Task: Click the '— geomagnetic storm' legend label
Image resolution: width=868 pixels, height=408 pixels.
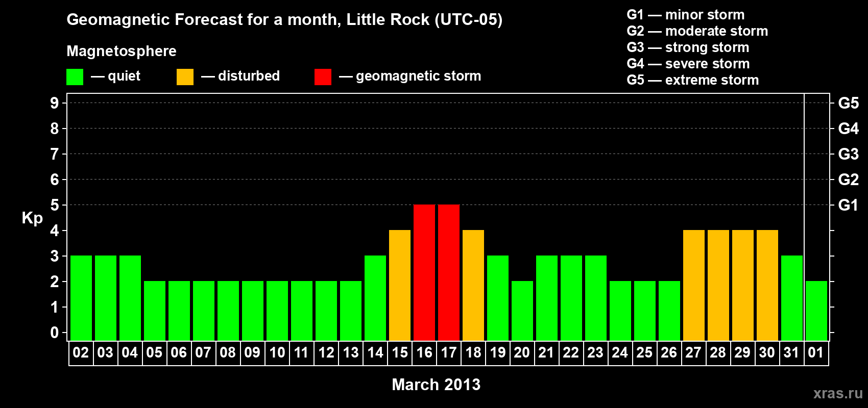Action: 410,76
